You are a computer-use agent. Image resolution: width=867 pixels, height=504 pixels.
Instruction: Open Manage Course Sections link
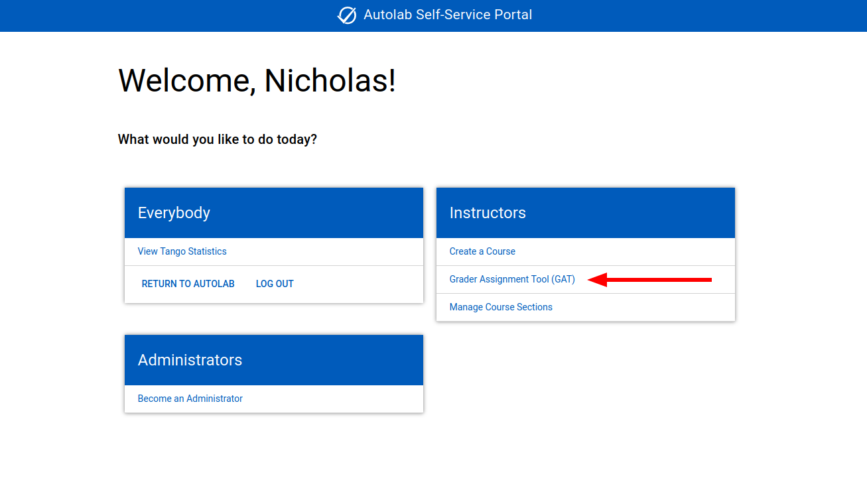pyautogui.click(x=501, y=307)
